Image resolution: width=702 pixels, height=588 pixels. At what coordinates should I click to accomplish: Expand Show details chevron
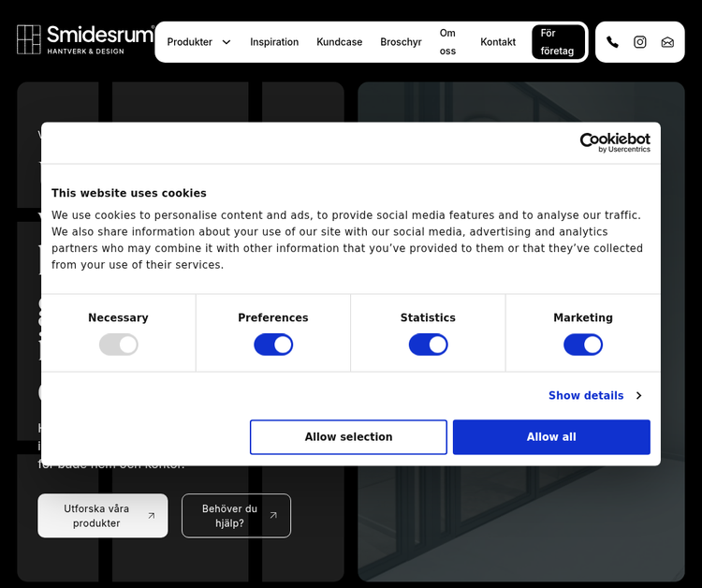[x=638, y=396]
